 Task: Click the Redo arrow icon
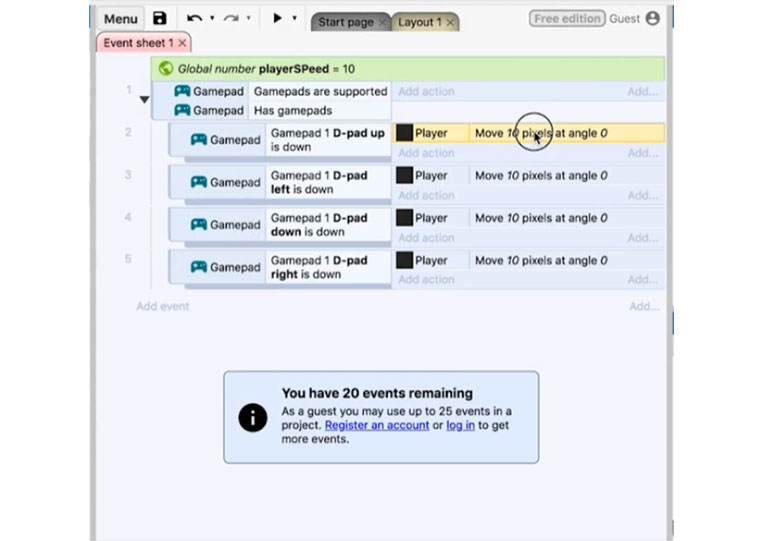(231, 18)
